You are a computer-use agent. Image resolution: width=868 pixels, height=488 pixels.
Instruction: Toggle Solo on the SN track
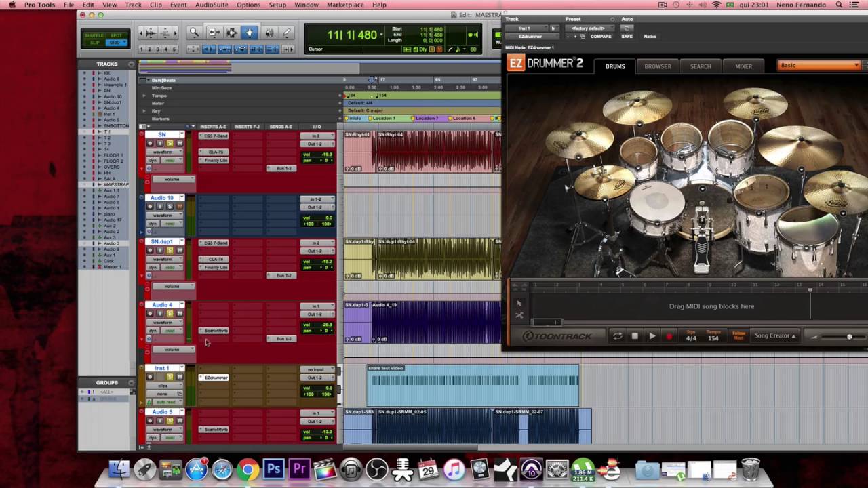pos(170,143)
